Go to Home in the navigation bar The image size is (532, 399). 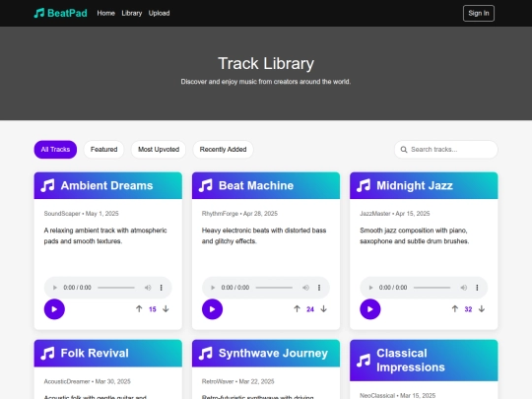(x=105, y=13)
